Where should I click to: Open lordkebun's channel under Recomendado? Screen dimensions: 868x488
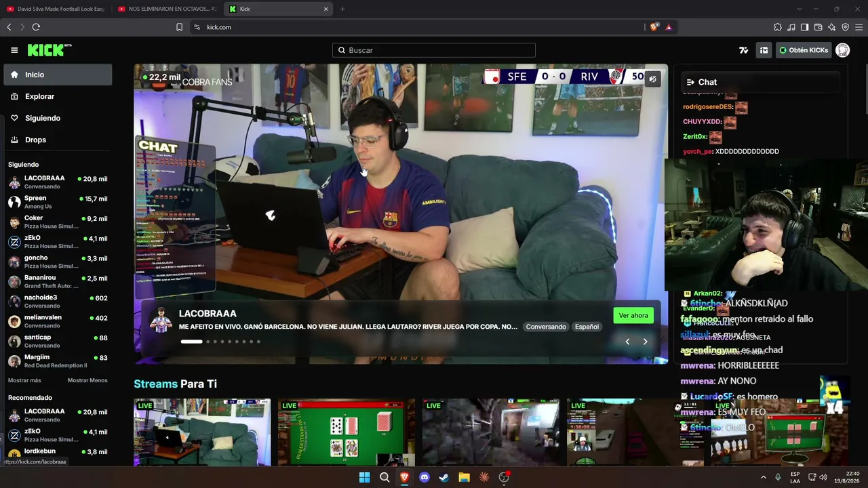pyautogui.click(x=58, y=451)
